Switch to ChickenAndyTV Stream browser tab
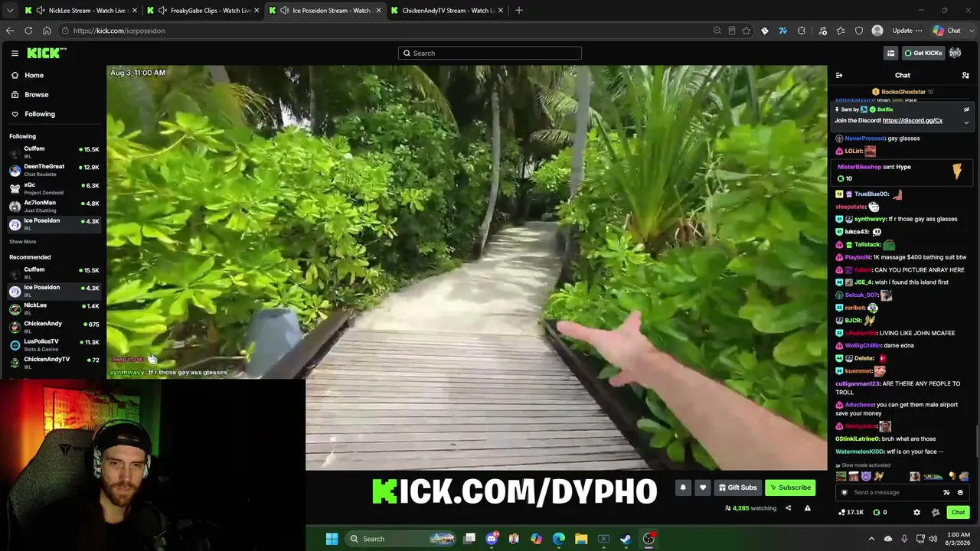 pos(448,10)
